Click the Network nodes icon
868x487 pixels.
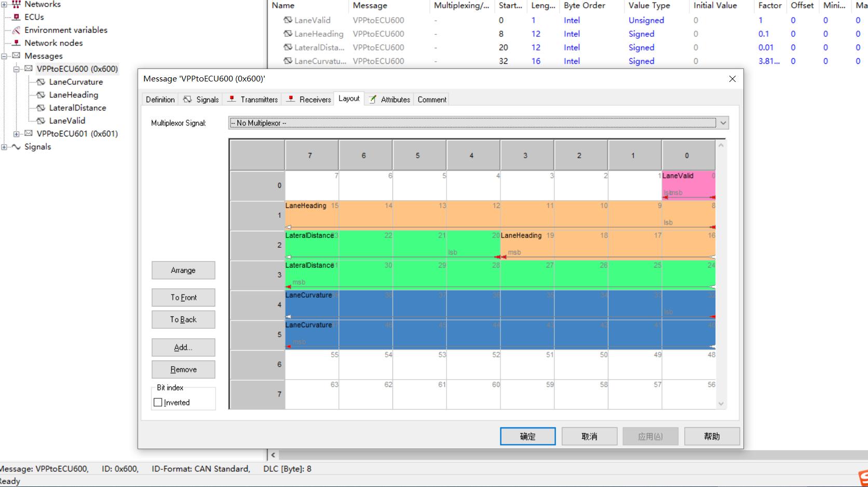click(16, 43)
